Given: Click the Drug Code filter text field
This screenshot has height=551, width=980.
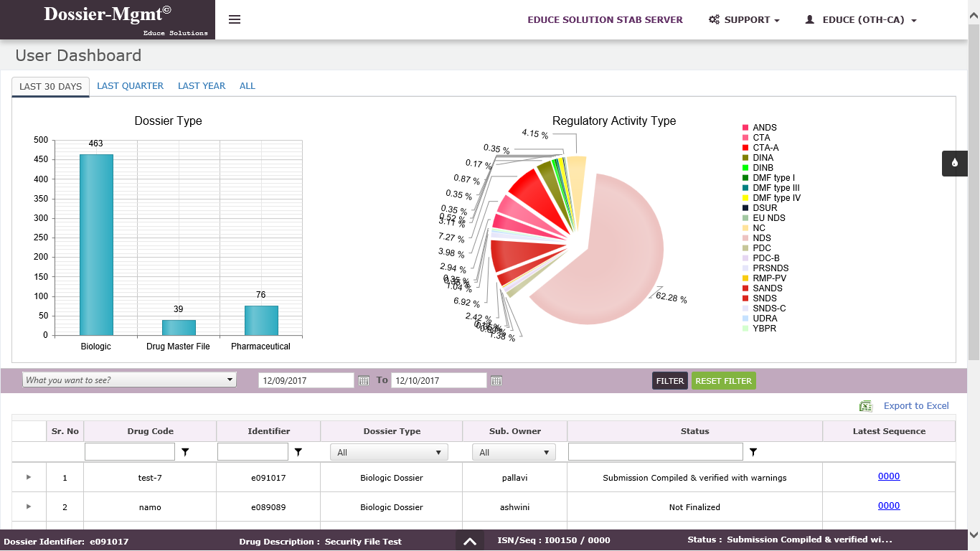Looking at the screenshot, I should (130, 452).
